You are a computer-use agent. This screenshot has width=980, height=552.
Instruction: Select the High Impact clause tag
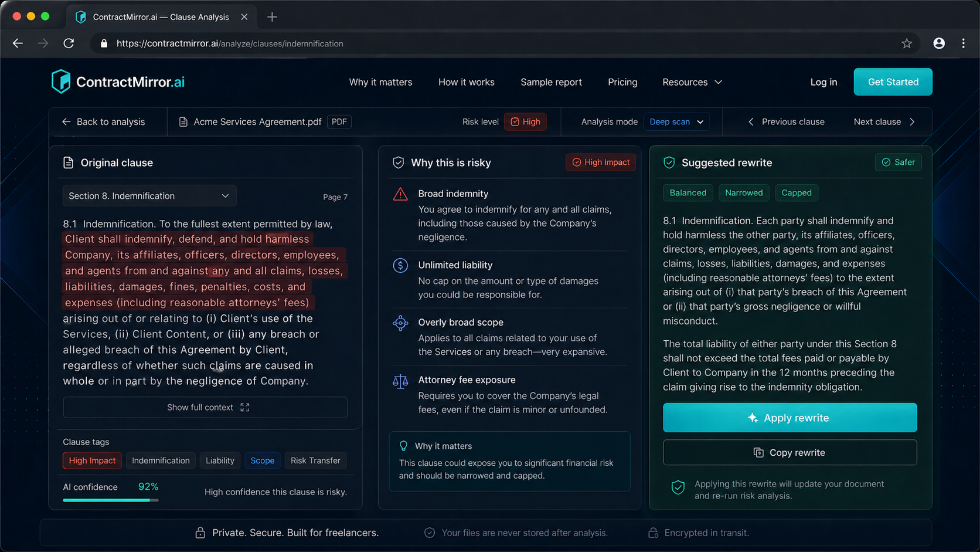[92, 460]
